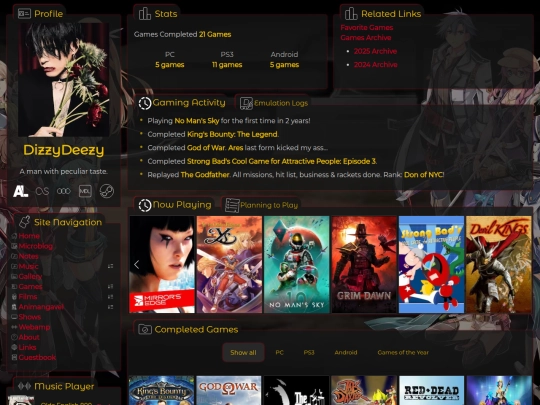Open the 2024 Archive link
This screenshot has height=405, width=540.
point(376,65)
